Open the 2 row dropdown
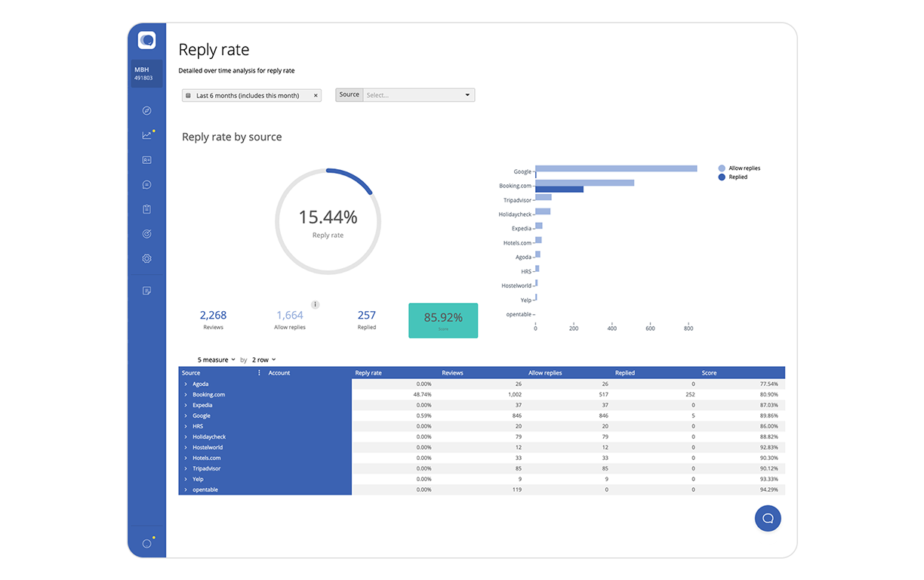This screenshot has width=924, height=580. click(x=260, y=359)
